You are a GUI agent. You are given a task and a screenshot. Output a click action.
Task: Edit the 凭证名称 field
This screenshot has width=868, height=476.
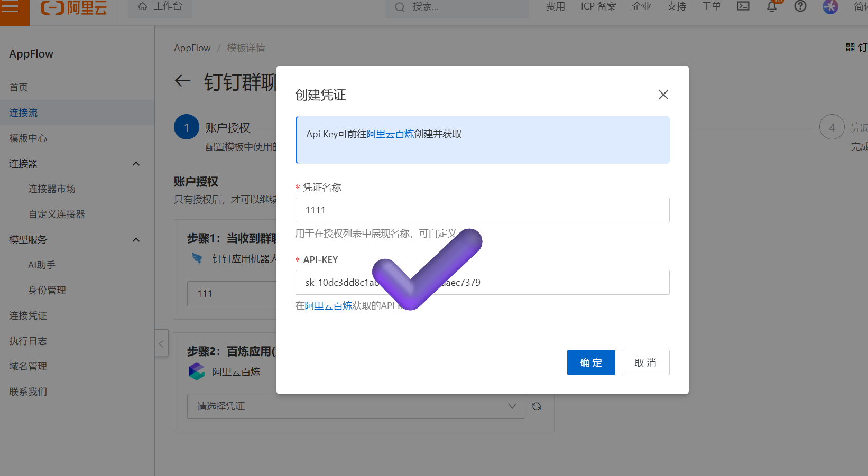[x=482, y=210]
